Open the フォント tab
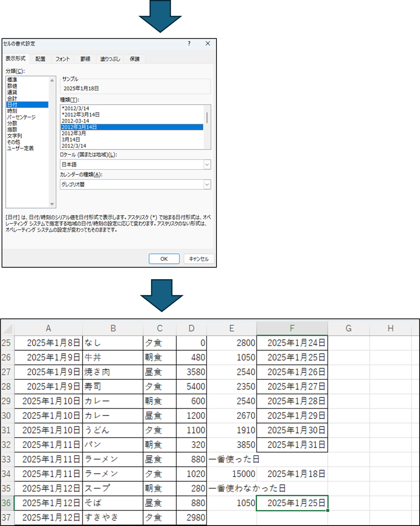The width and height of the screenshot is (420, 526). (x=63, y=59)
